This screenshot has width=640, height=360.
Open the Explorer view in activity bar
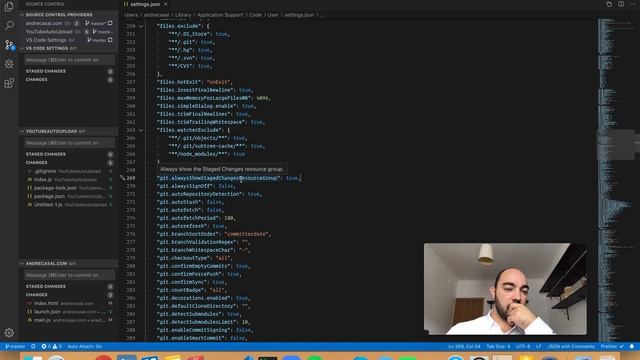pos(9,7)
